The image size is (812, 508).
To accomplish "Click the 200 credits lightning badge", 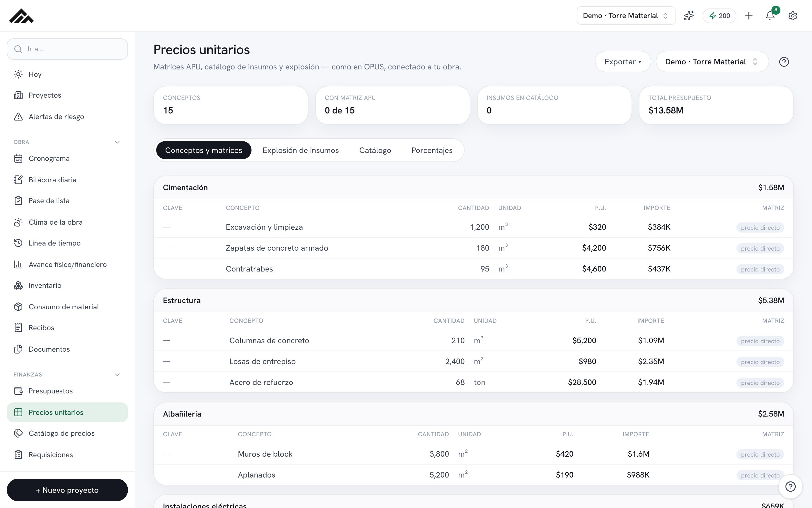I will coord(720,16).
